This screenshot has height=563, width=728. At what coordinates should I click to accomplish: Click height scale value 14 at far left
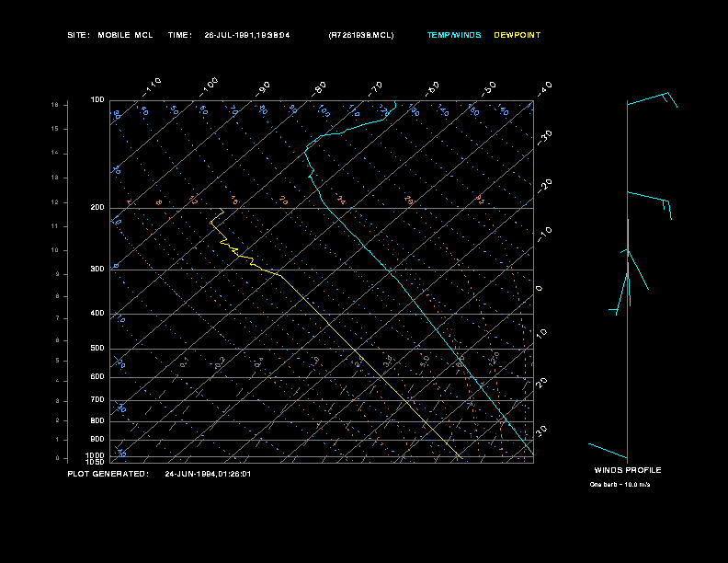click(x=55, y=154)
